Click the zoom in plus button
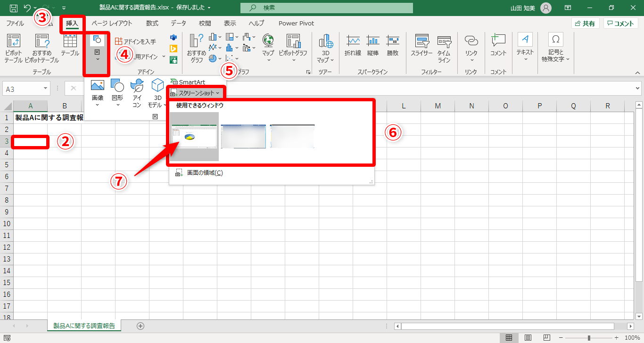This screenshot has height=343, width=644. pyautogui.click(x=616, y=338)
